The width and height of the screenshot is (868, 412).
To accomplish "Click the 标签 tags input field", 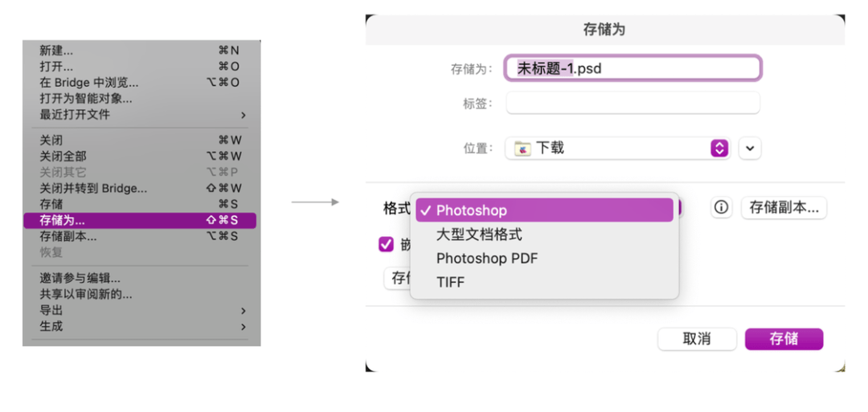I will pos(633,103).
